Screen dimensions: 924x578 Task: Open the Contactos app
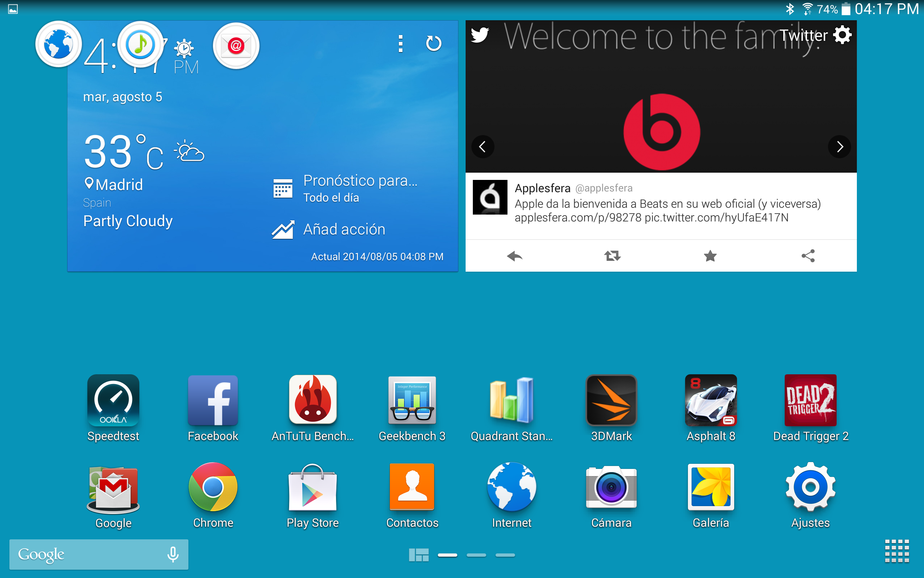[412, 487]
